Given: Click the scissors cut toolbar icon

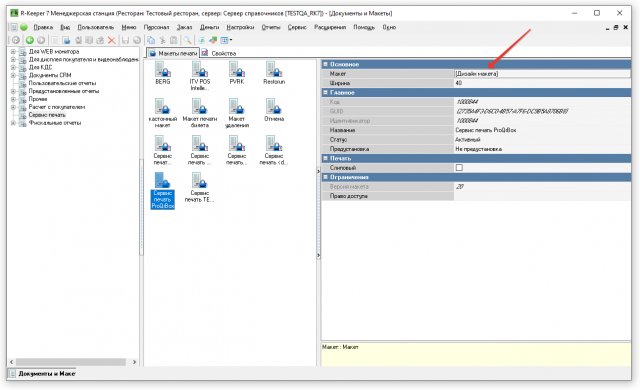Looking at the screenshot, I should 162,40.
